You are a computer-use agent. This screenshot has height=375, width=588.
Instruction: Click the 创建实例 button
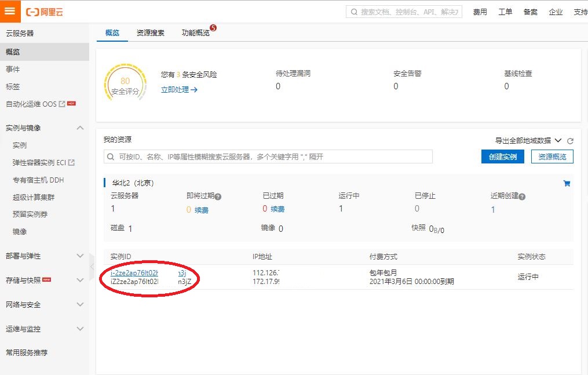point(502,156)
